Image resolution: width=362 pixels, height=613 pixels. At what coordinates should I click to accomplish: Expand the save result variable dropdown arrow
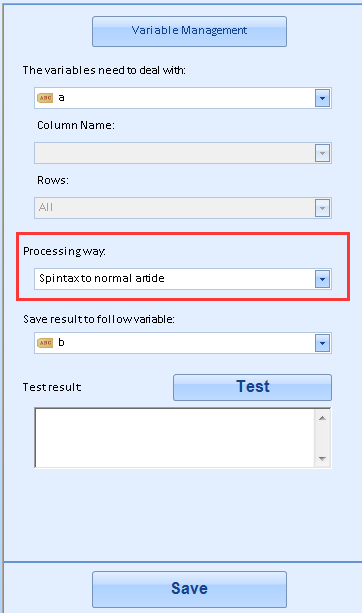pos(323,343)
